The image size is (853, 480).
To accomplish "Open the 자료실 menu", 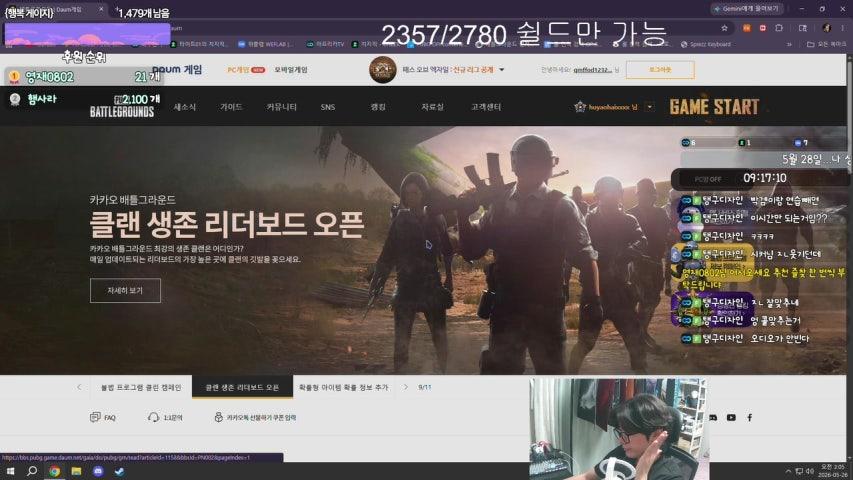I will point(432,107).
